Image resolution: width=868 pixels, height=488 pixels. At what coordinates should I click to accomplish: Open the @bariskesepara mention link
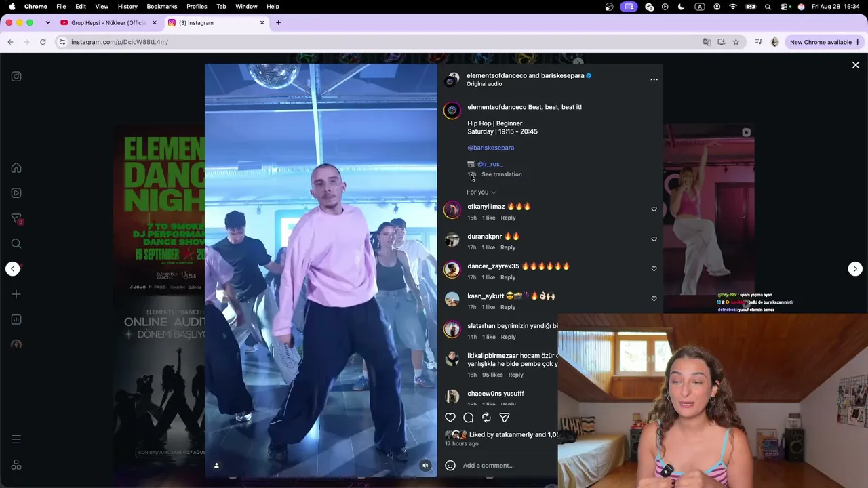[x=490, y=148]
